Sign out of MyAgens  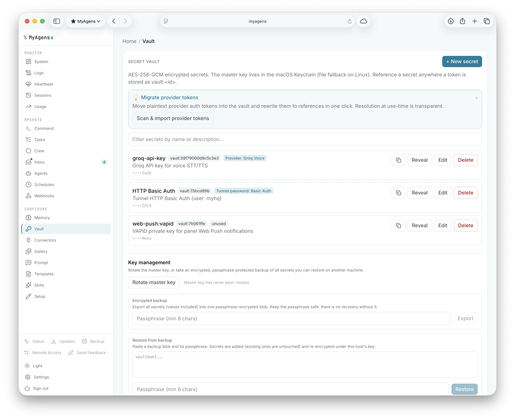click(37, 388)
